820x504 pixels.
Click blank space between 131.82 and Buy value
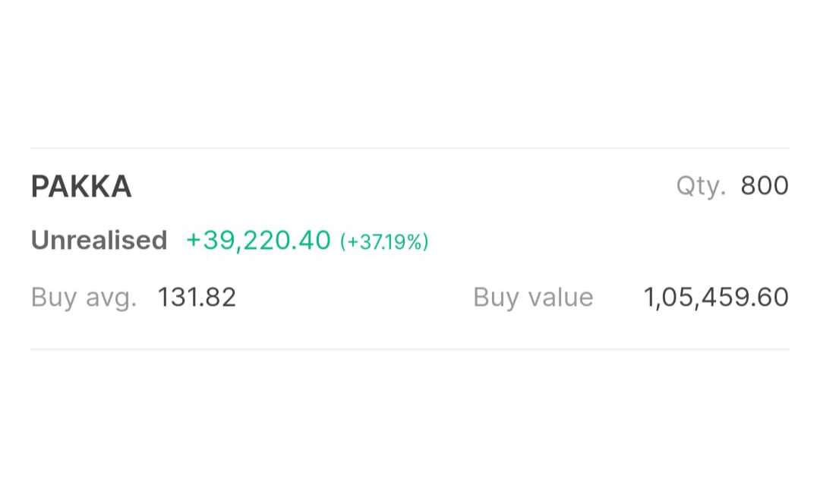pos(353,298)
